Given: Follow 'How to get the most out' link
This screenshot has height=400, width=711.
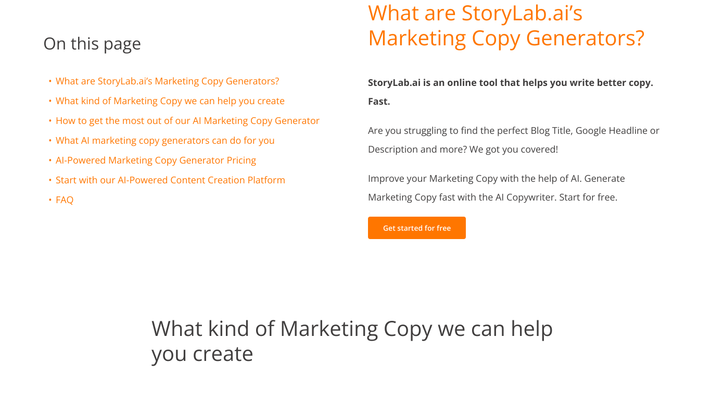Looking at the screenshot, I should [187, 121].
